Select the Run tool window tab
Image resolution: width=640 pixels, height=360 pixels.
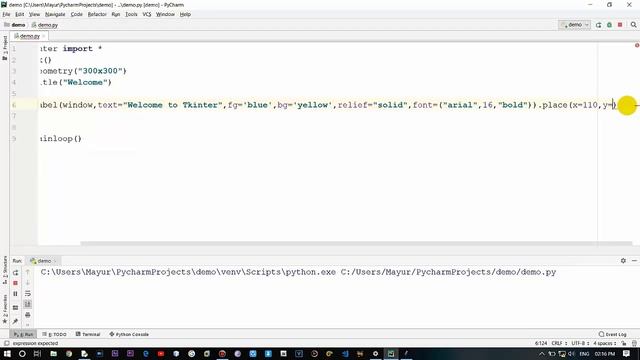(24, 334)
